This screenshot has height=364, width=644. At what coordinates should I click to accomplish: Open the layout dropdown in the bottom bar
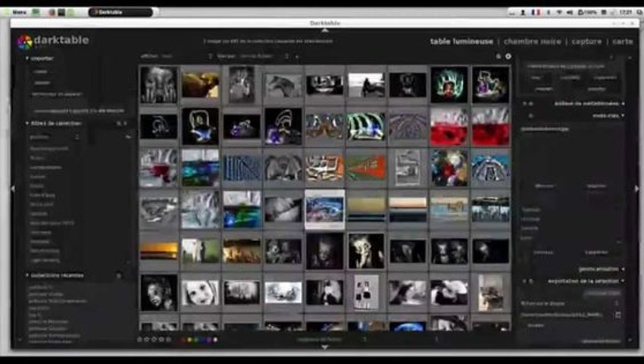pos(330,340)
